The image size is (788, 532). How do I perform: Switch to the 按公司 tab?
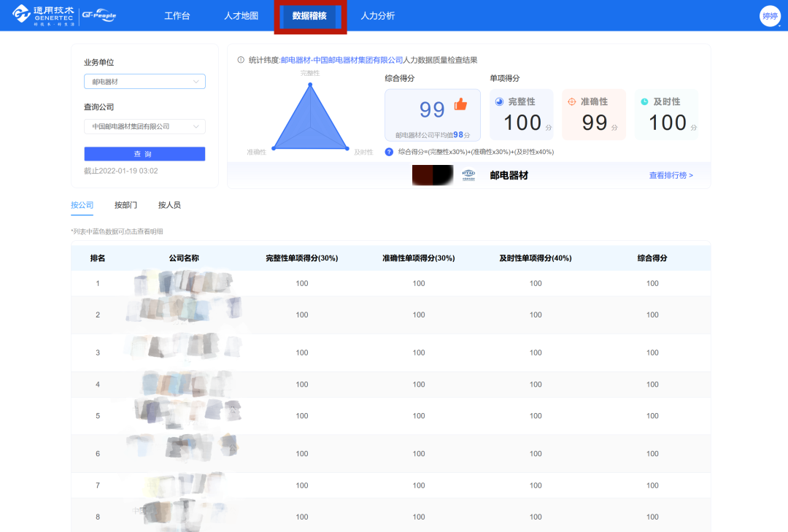82,205
